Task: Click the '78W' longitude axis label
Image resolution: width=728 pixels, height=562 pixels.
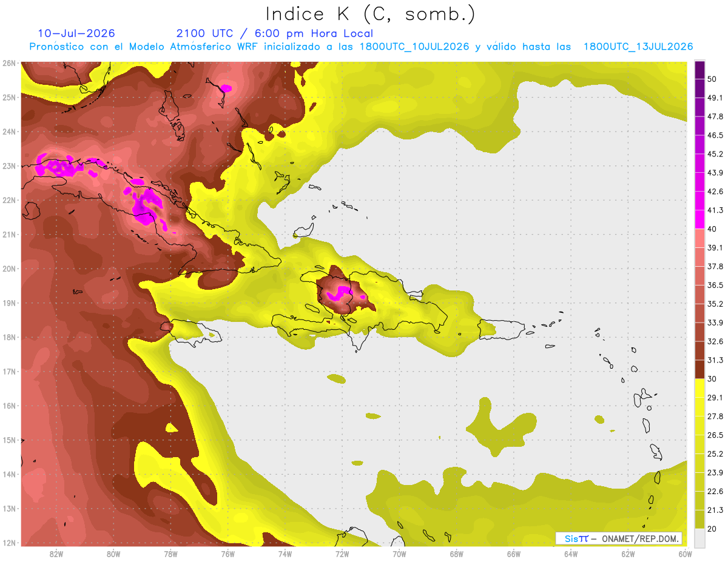Action: coord(170,554)
